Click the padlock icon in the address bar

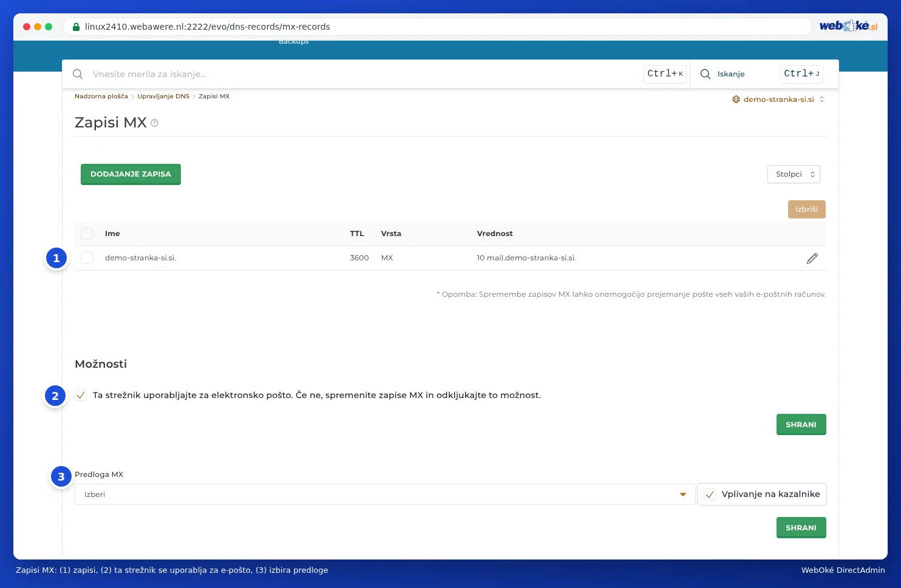pyautogui.click(x=76, y=27)
